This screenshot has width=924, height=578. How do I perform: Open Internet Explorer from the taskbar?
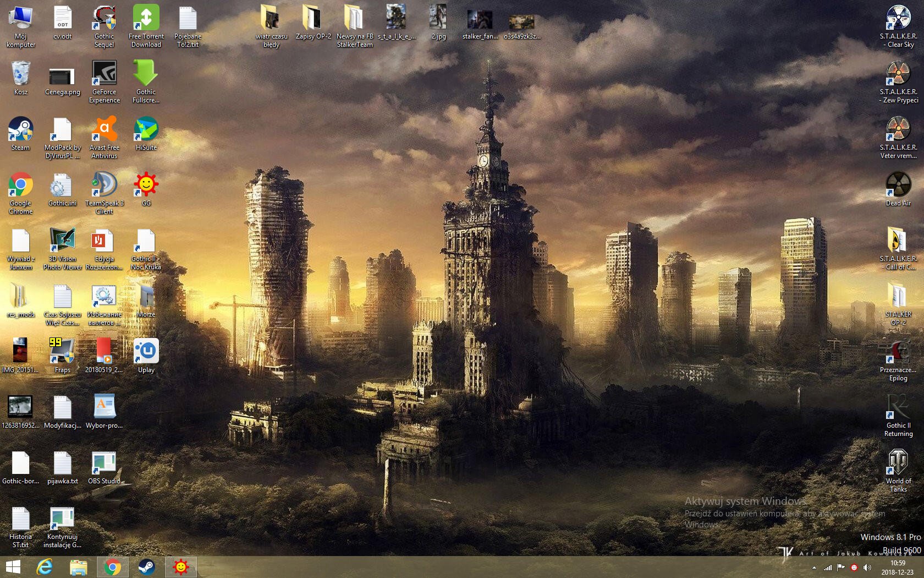point(45,567)
